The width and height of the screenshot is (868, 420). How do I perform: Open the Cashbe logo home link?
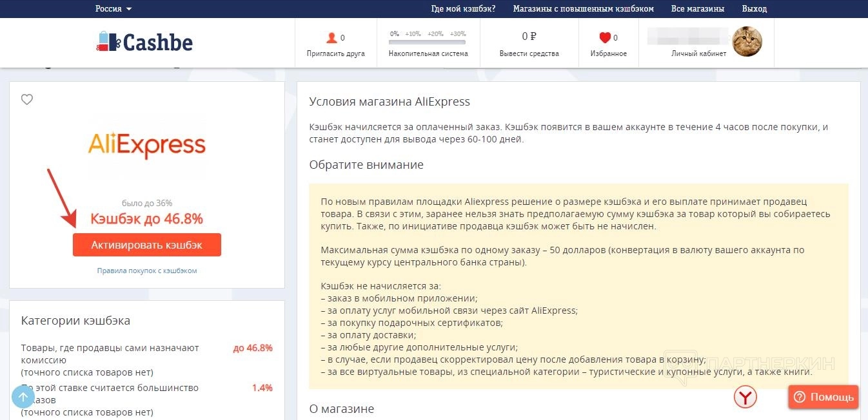144,42
